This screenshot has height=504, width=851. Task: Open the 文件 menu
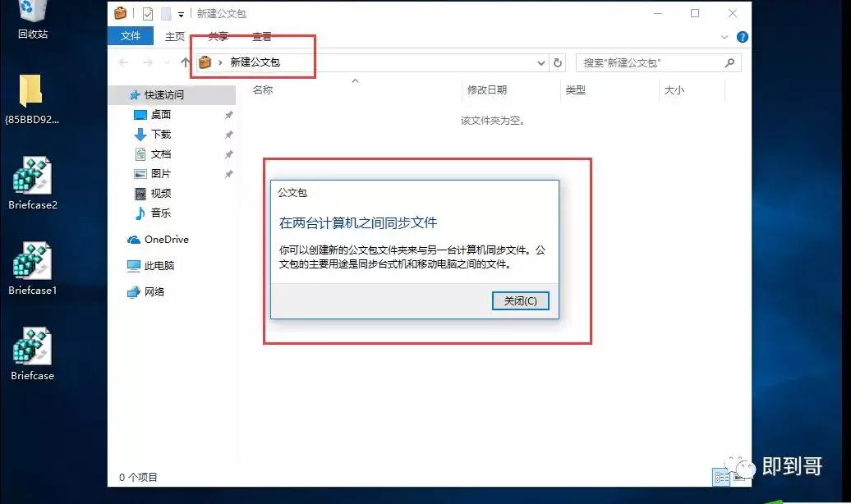(x=130, y=36)
